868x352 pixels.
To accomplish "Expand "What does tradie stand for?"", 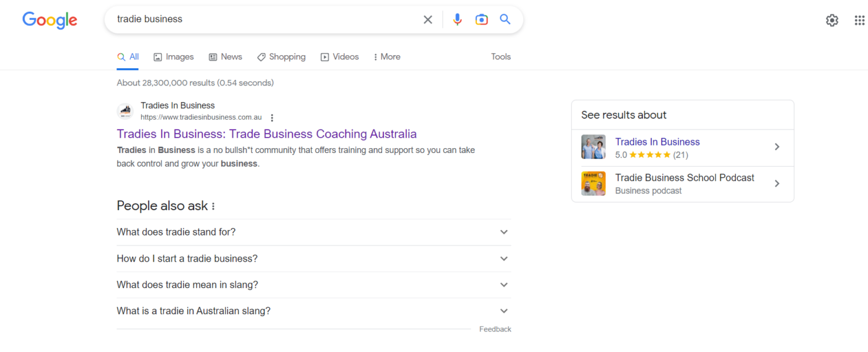I will [x=503, y=232].
